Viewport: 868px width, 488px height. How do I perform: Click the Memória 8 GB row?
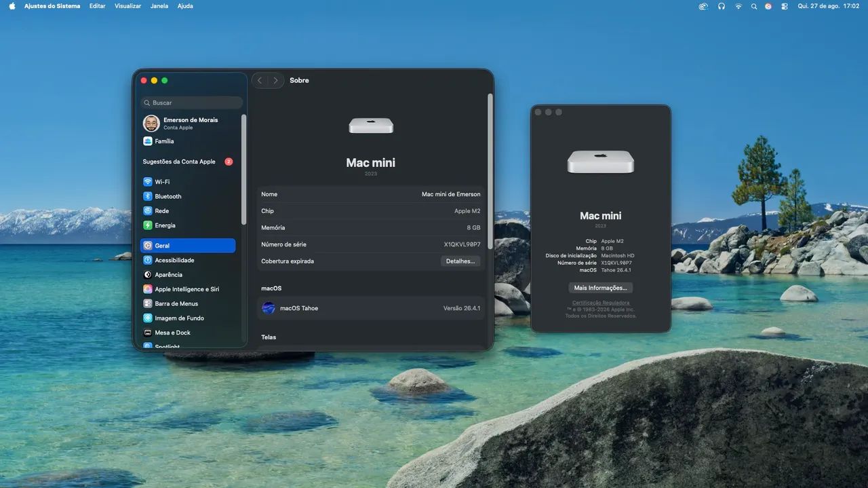[x=370, y=227]
